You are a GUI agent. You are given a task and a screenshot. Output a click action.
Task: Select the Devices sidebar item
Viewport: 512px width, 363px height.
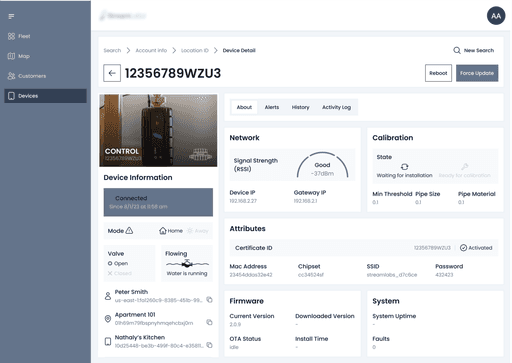[x=45, y=96]
